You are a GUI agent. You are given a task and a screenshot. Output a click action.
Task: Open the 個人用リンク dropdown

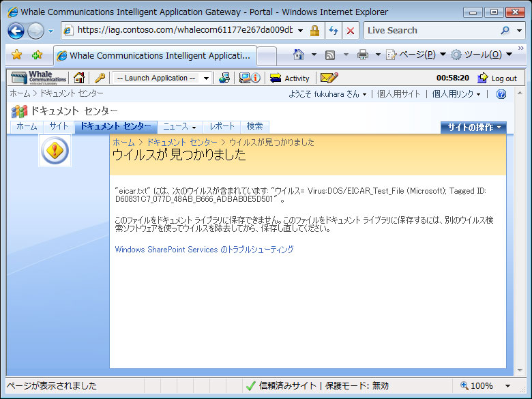(x=456, y=94)
